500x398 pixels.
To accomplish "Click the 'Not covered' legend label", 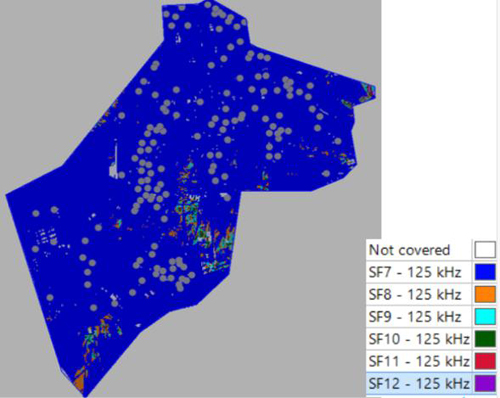I will pyautogui.click(x=409, y=250).
